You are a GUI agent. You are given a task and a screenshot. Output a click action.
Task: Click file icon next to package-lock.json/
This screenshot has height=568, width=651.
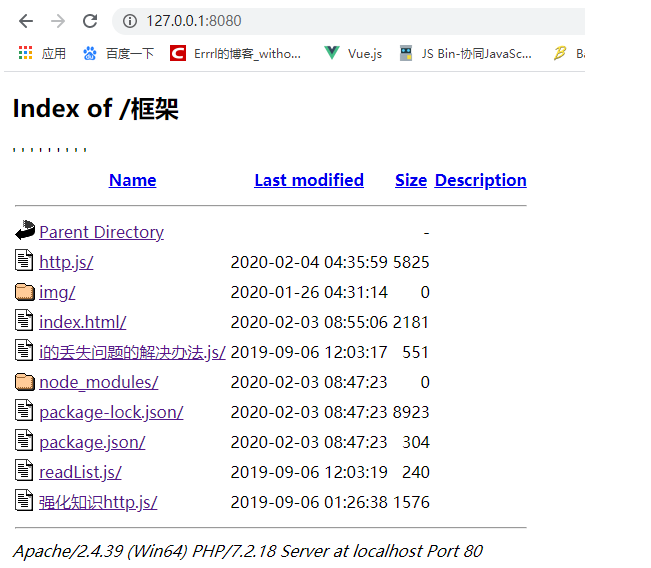click(x=24, y=410)
